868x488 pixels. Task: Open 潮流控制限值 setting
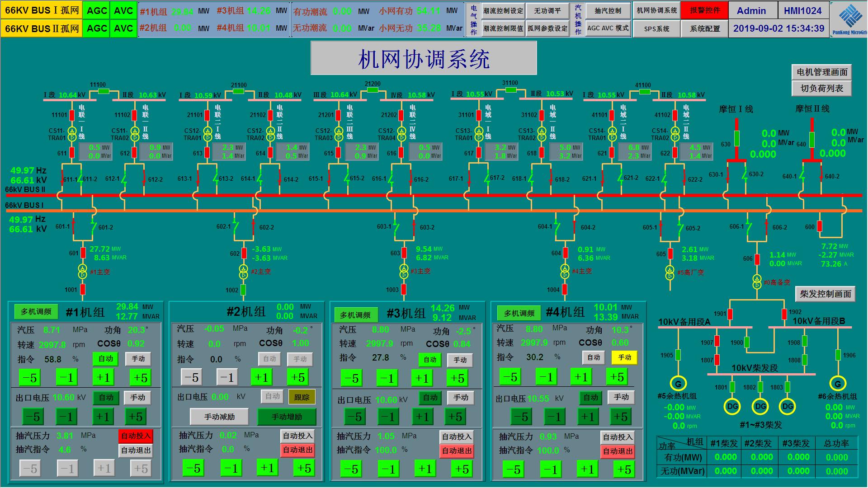(x=503, y=28)
